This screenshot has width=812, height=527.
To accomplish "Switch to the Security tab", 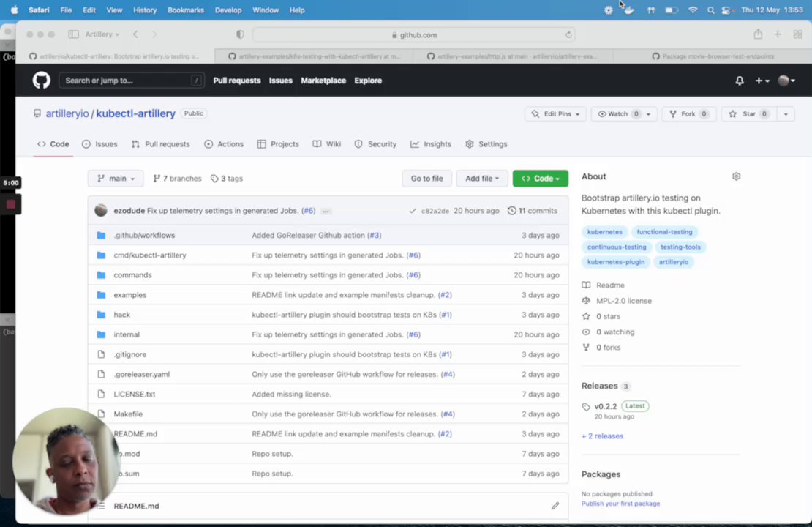I will click(x=375, y=144).
